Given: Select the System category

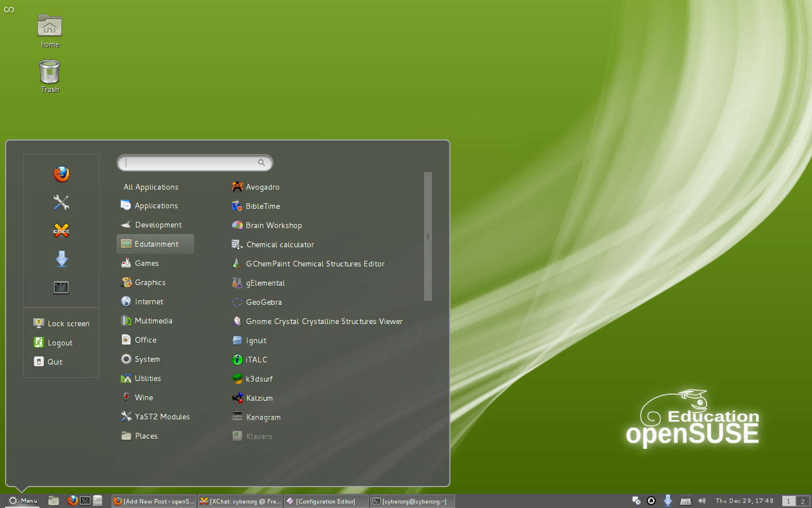Looking at the screenshot, I should 140,360.
